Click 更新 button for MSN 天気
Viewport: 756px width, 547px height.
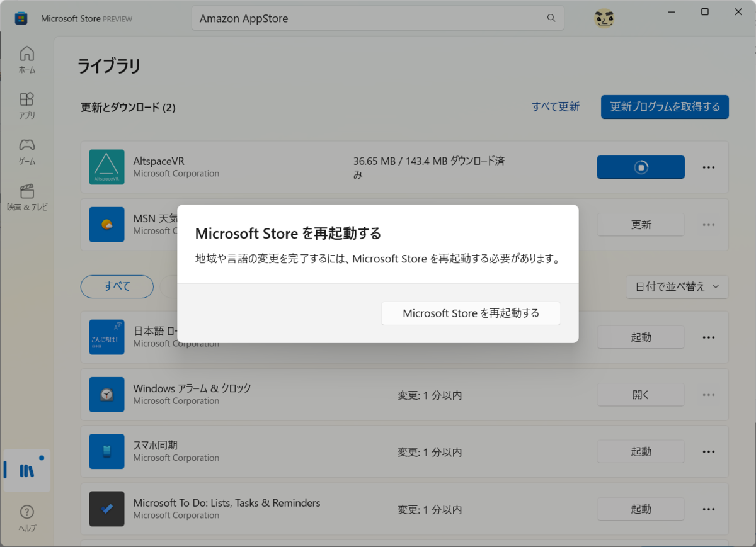641,225
